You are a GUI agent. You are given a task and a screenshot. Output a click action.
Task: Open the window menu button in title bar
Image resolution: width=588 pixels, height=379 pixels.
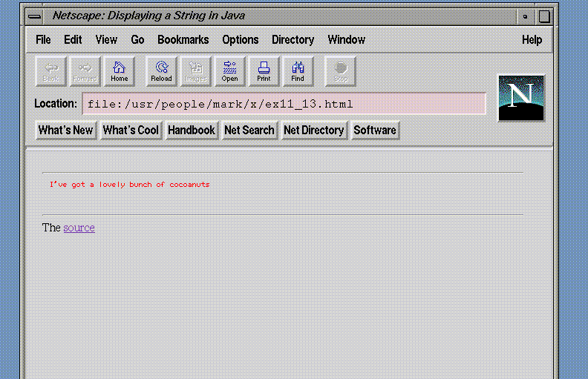[x=35, y=16]
